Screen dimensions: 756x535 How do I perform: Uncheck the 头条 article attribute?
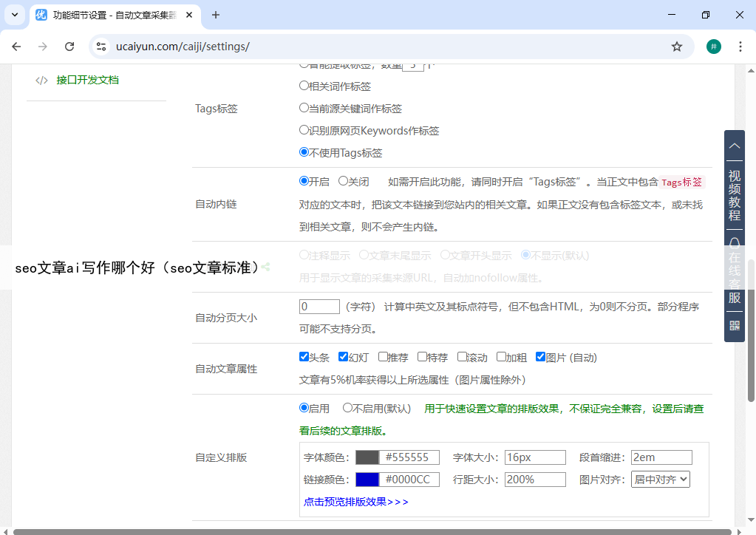click(304, 357)
